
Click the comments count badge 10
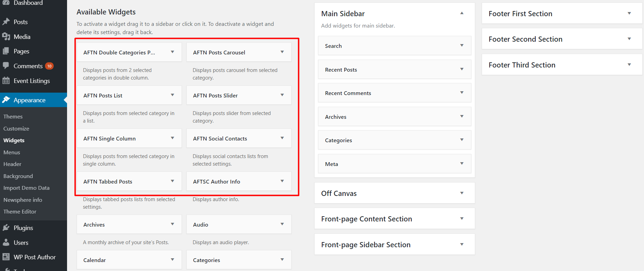coord(50,66)
